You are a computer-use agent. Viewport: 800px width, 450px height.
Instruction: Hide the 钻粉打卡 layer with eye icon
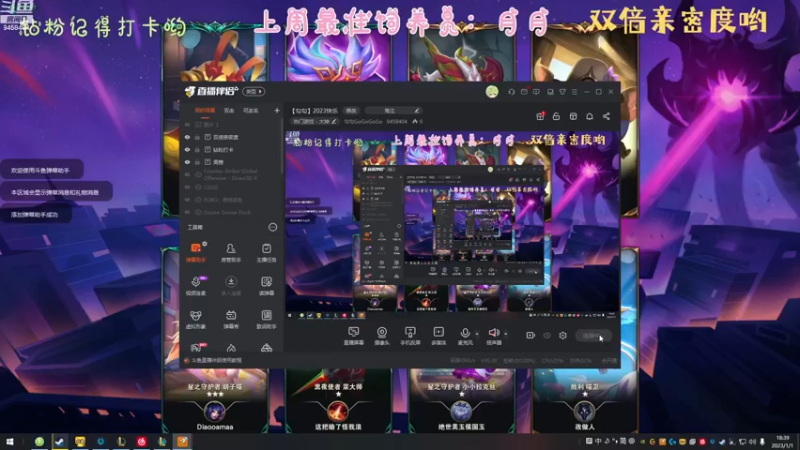point(187,149)
